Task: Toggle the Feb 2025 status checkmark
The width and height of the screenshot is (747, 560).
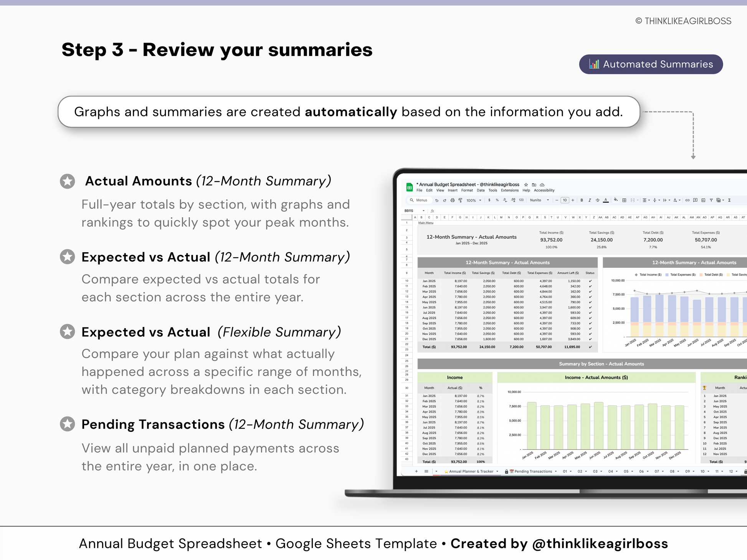Action: pyautogui.click(x=590, y=286)
